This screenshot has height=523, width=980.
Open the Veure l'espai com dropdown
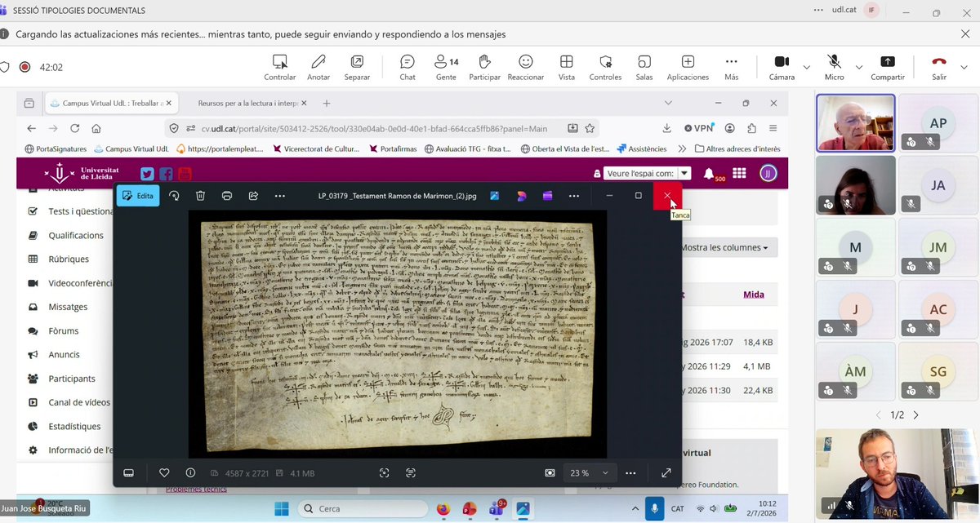tap(648, 173)
